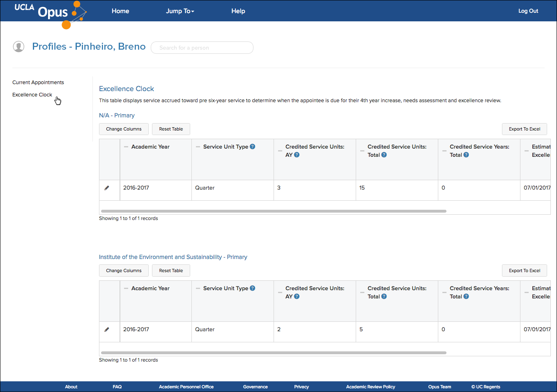
Task: Export N/A Primary table to Excel
Action: pos(525,129)
